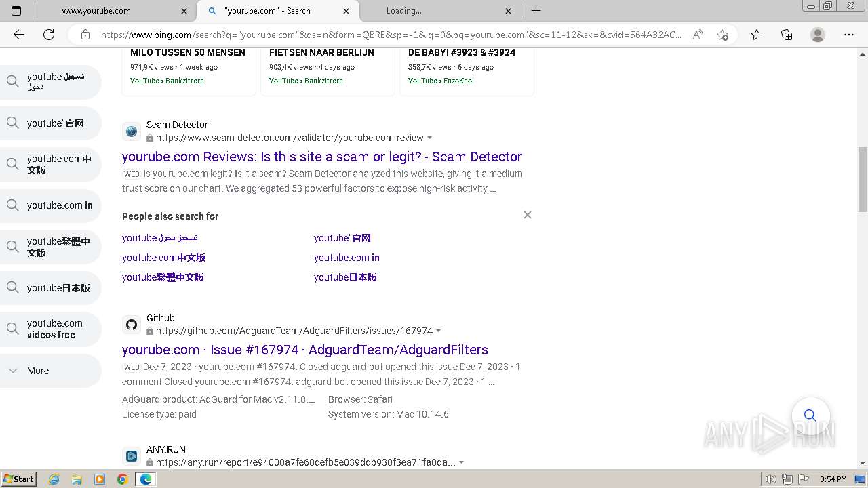The width and height of the screenshot is (868, 488).
Task: Launch Internet Explorer from taskbar
Action: pos(54,479)
